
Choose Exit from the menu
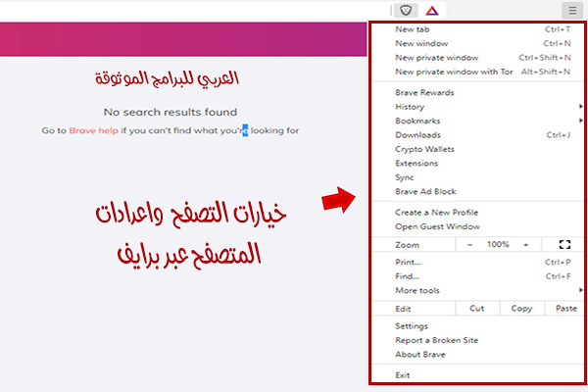478,375
